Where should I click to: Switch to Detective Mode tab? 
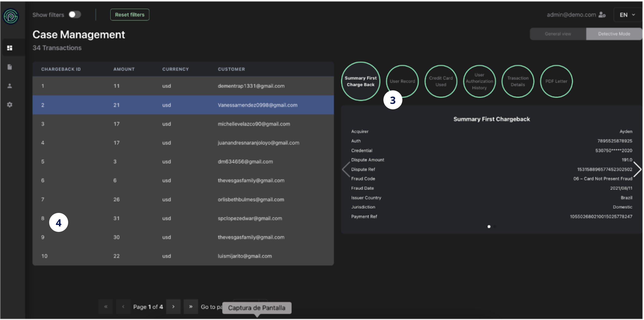[614, 34]
